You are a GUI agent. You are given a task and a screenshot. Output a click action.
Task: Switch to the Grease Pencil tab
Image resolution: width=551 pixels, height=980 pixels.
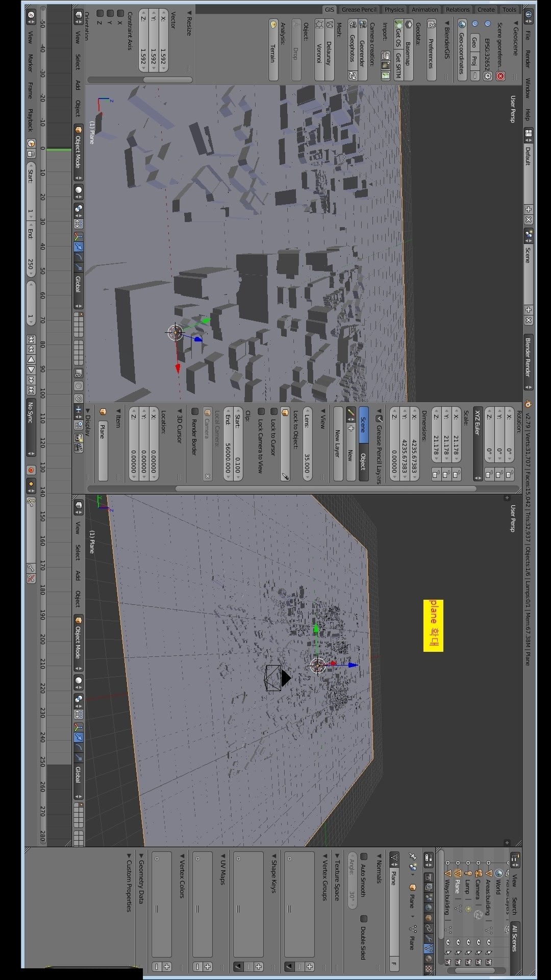(359, 10)
